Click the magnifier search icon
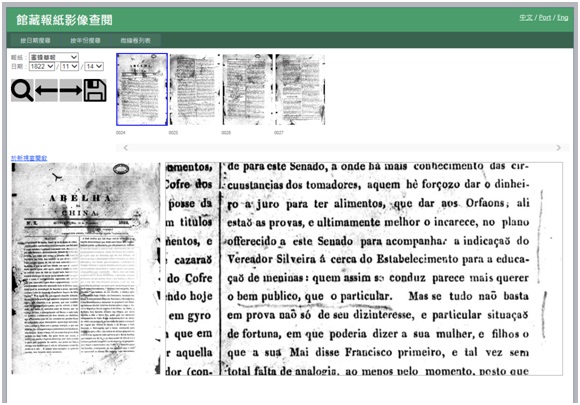Viewport: 580px width, 405px height. pyautogui.click(x=22, y=90)
